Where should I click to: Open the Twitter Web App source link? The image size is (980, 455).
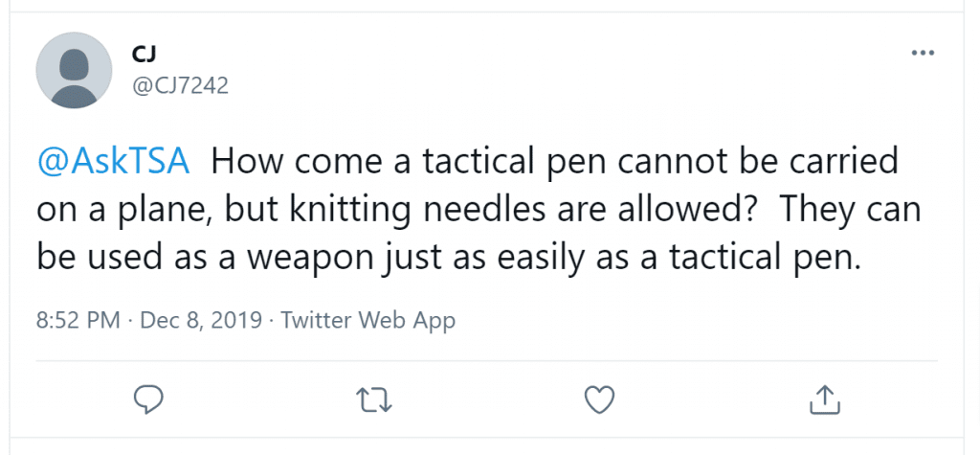point(367,321)
